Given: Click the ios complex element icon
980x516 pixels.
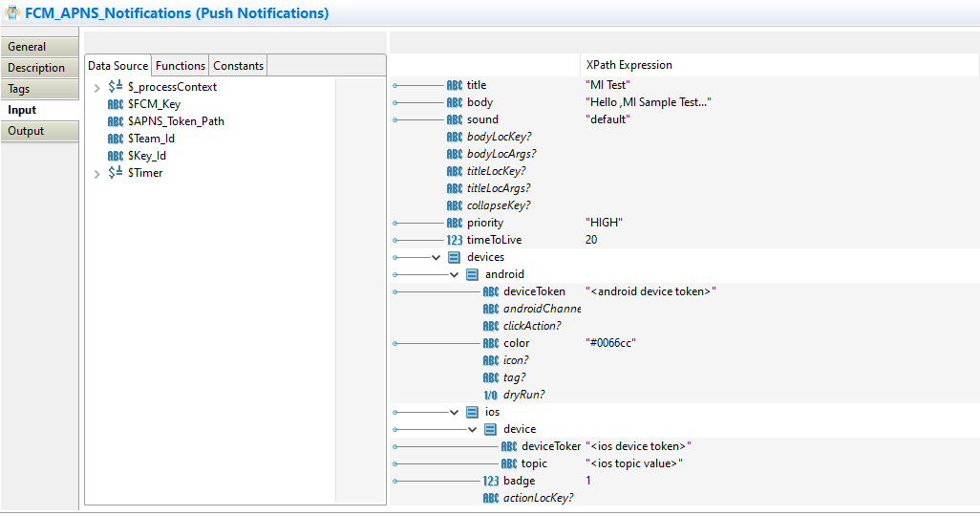Looking at the screenshot, I should (x=473, y=412).
